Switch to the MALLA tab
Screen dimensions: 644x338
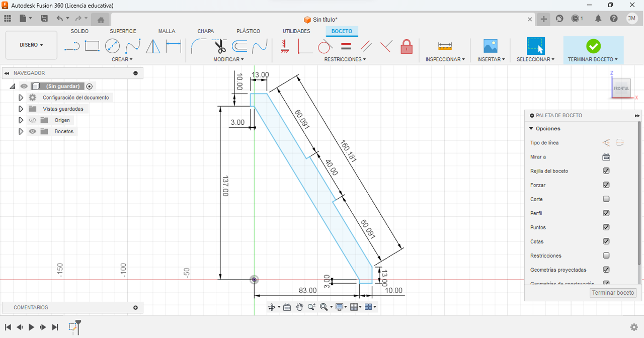click(x=167, y=31)
